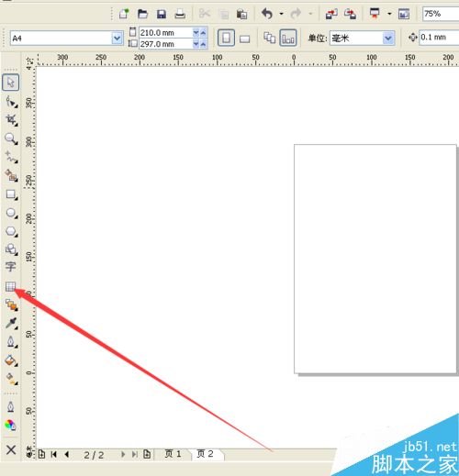Click the page height field 297.0 mm
This screenshot has width=459, height=476.
[165, 44]
